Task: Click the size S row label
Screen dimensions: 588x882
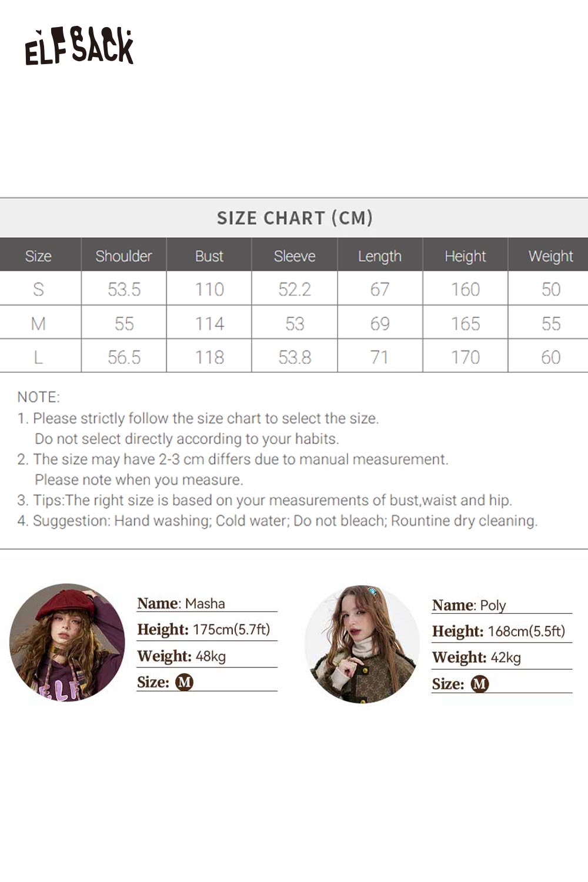Action: pyautogui.click(x=38, y=289)
